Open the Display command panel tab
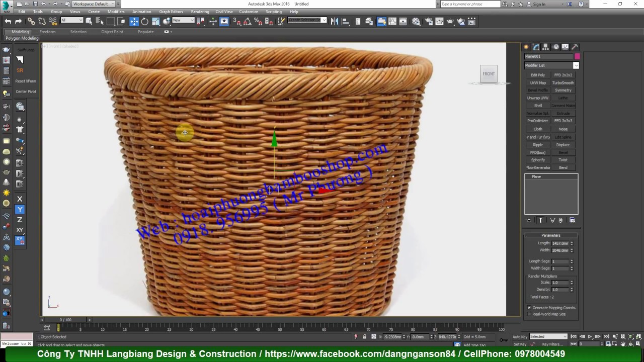Viewport: 644px width, 362px height. pyautogui.click(x=565, y=47)
